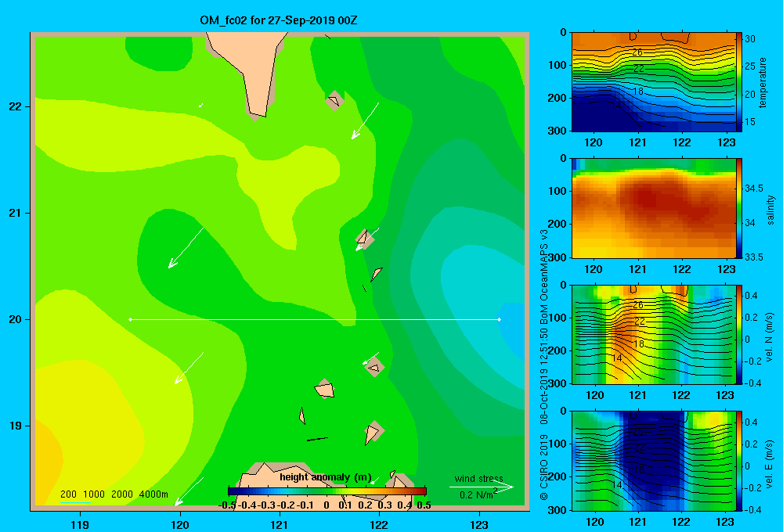
Task: Select the 'height anomaly (m)' legend label
Action: (x=326, y=477)
